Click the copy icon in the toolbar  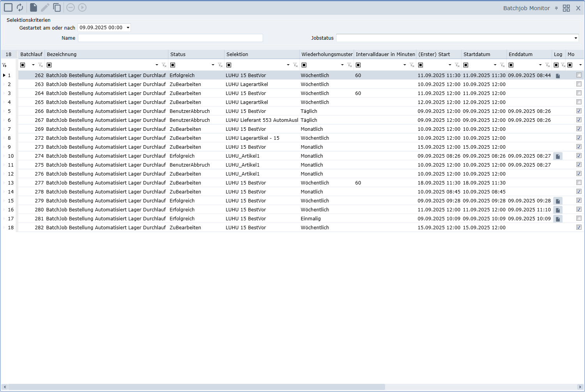point(57,7)
